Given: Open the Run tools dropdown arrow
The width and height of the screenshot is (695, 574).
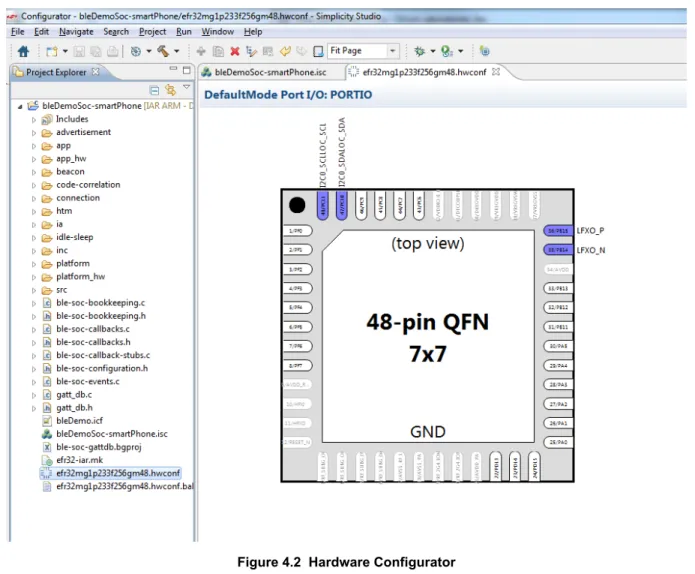Looking at the screenshot, I should pyautogui.click(x=461, y=51).
